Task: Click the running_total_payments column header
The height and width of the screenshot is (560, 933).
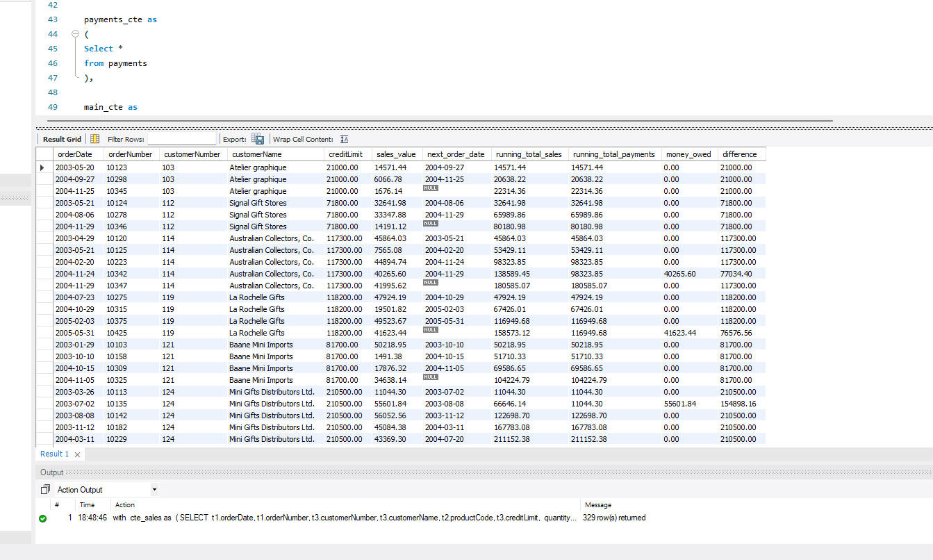Action: pos(615,154)
